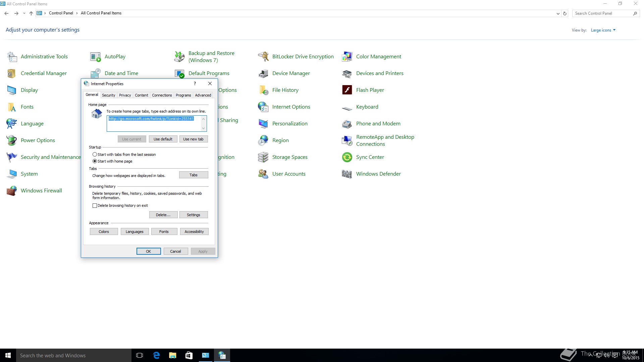Open the AutoPlay icon
644x362 pixels.
coord(96,57)
